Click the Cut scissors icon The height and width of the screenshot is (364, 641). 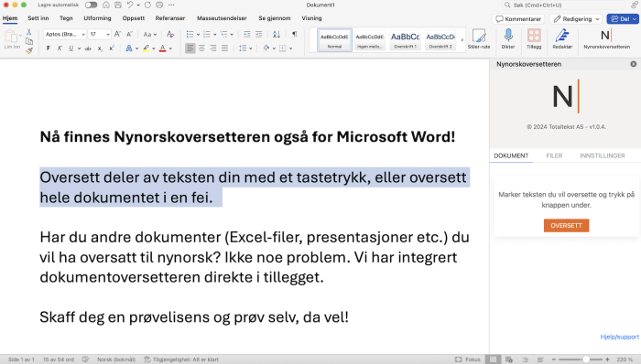29,32
